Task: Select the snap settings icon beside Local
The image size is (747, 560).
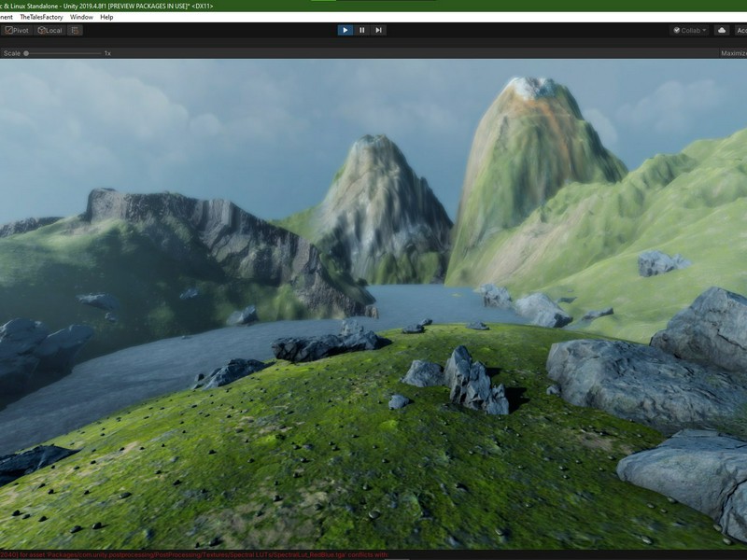Action: 75,31
